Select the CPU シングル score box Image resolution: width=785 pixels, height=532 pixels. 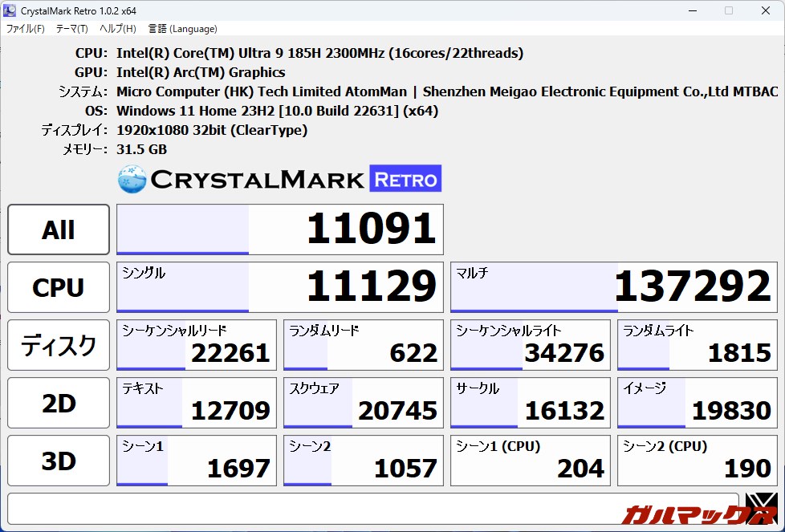point(279,287)
